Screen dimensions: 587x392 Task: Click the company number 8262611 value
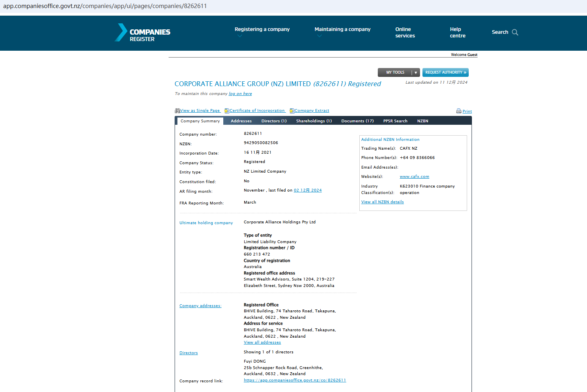click(x=253, y=134)
